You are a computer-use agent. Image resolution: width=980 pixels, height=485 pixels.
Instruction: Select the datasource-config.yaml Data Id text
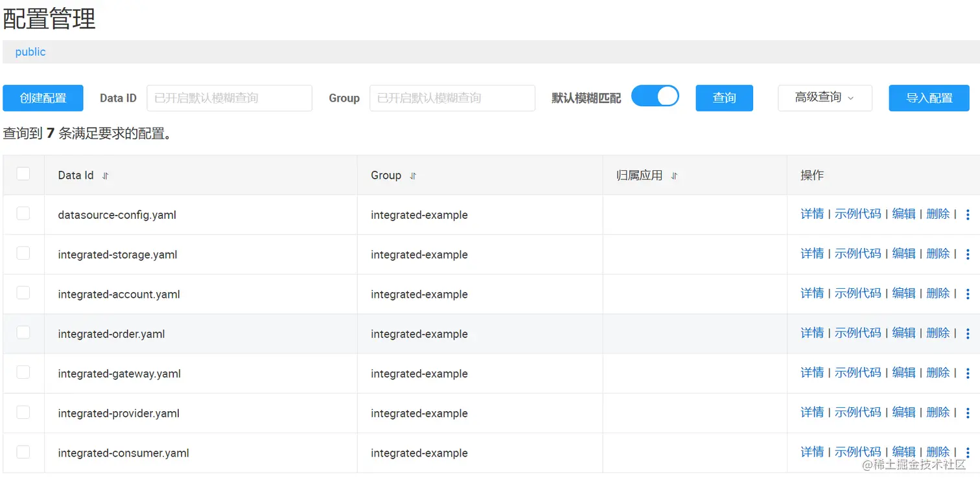117,215
